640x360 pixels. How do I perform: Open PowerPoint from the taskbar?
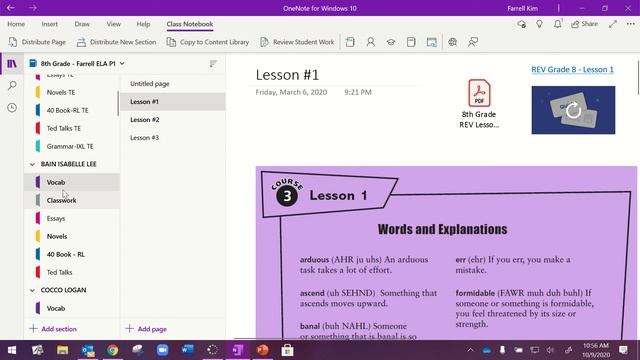(262, 350)
